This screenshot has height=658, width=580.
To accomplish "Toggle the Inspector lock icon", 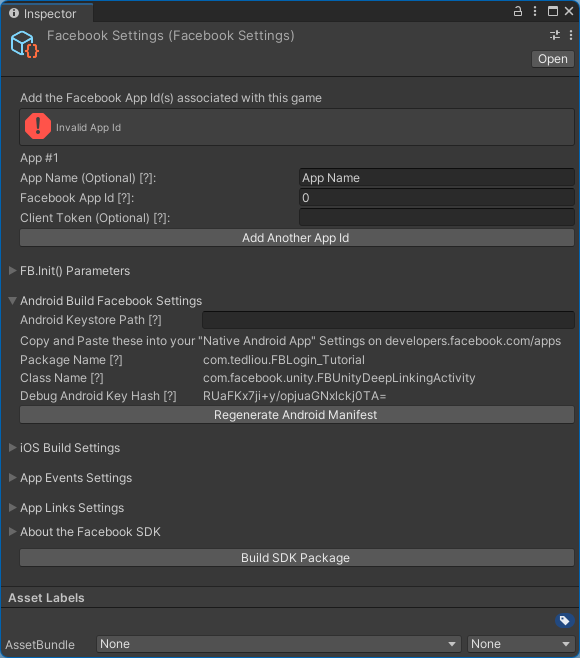I will (x=518, y=11).
